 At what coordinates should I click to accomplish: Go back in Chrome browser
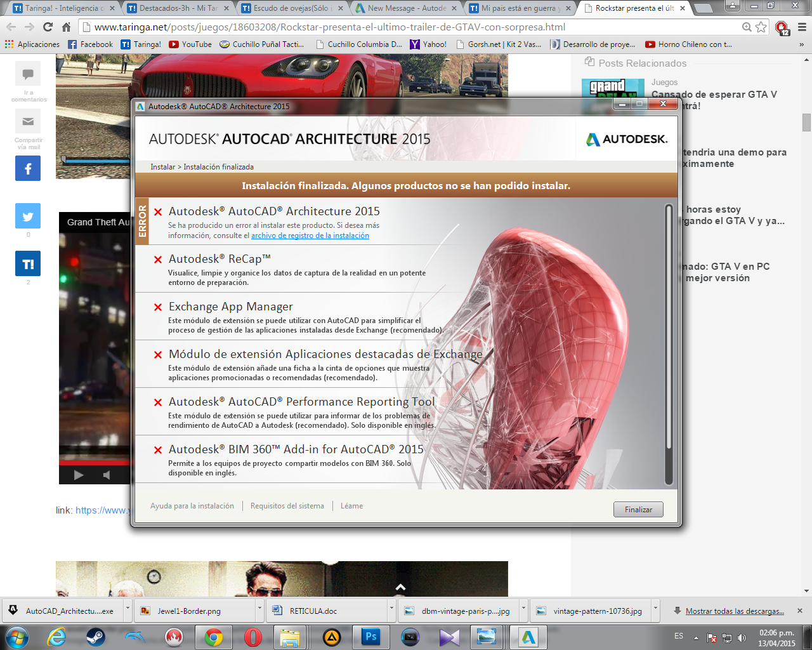point(11,27)
